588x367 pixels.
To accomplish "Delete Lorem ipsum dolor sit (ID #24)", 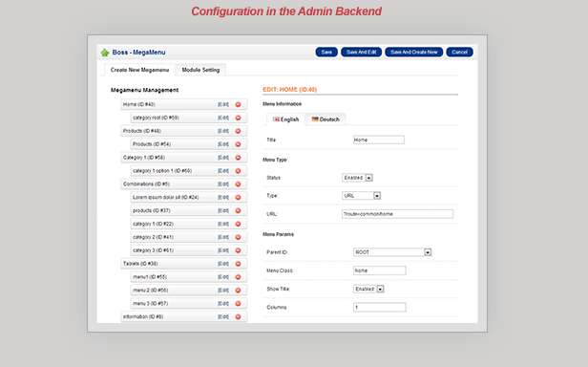I will click(238, 197).
